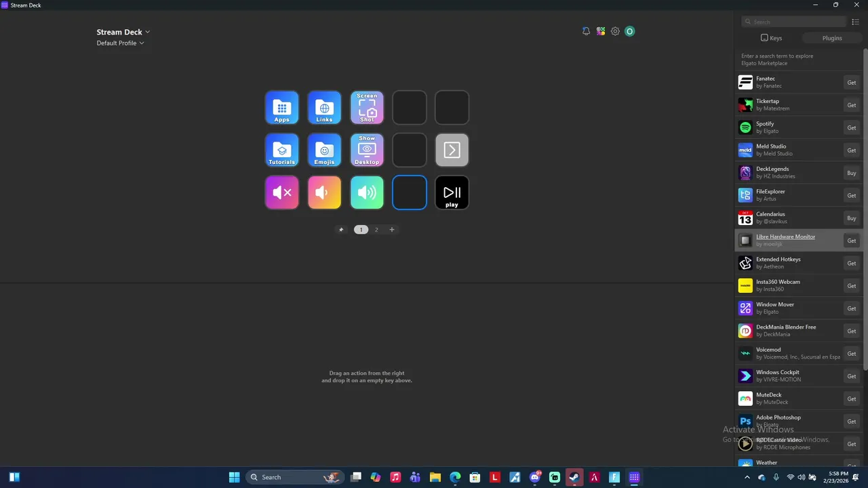Select the empty key in top row, fourth column

[x=410, y=108]
